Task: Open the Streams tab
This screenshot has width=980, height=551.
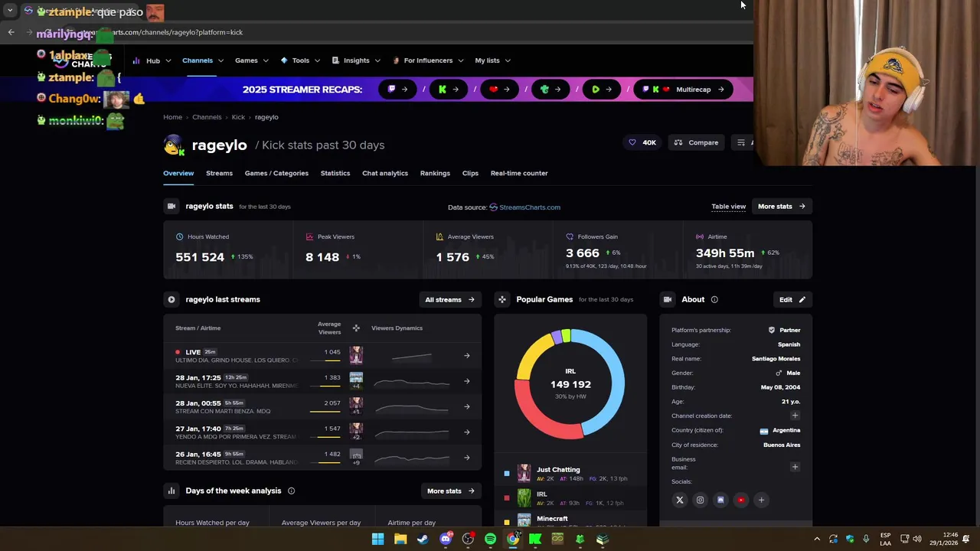Action: tap(219, 173)
